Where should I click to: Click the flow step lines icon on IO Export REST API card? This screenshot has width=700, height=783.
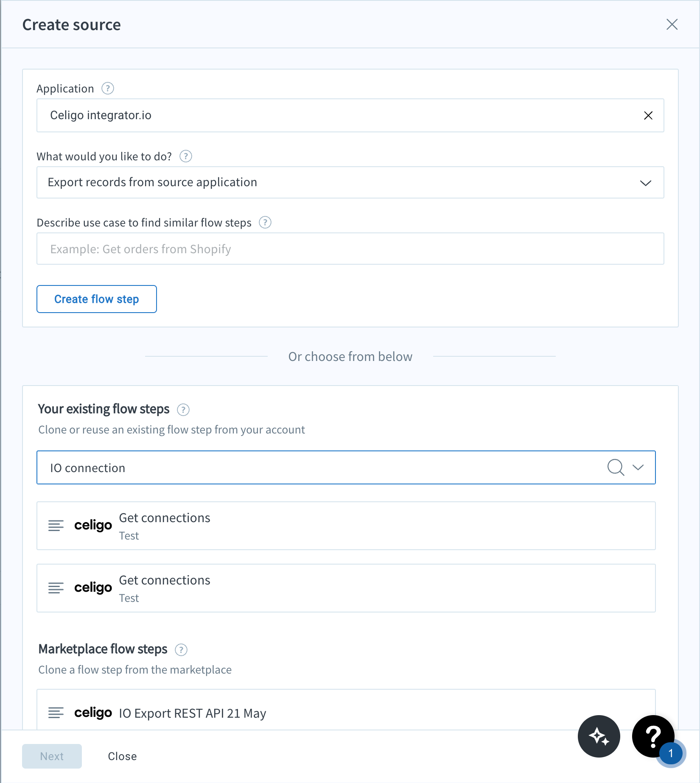pyautogui.click(x=56, y=713)
